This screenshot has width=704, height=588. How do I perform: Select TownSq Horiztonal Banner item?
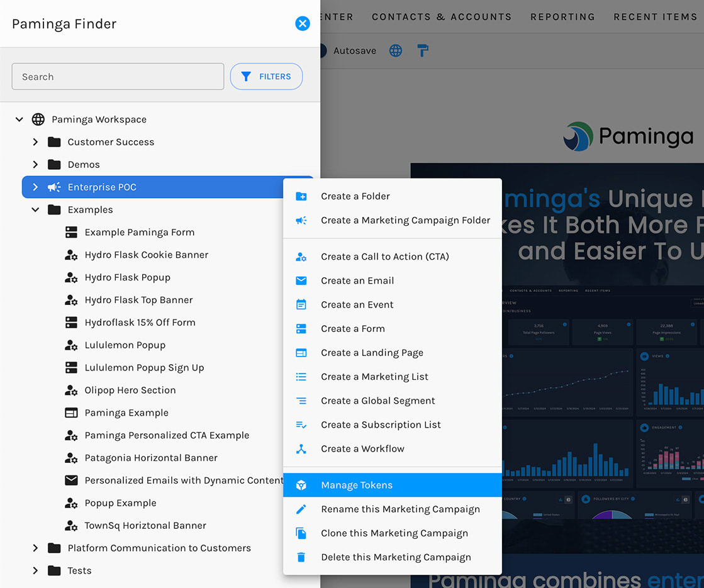coord(145,525)
